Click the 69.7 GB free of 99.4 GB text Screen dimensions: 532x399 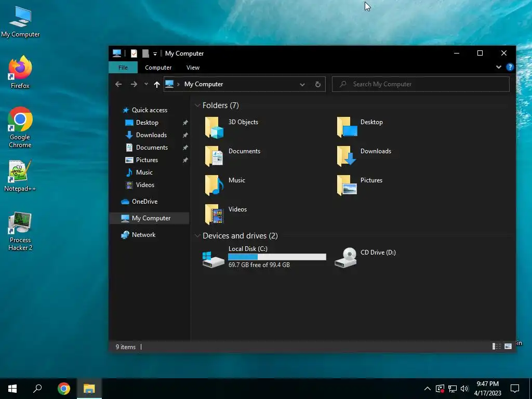[x=259, y=265]
